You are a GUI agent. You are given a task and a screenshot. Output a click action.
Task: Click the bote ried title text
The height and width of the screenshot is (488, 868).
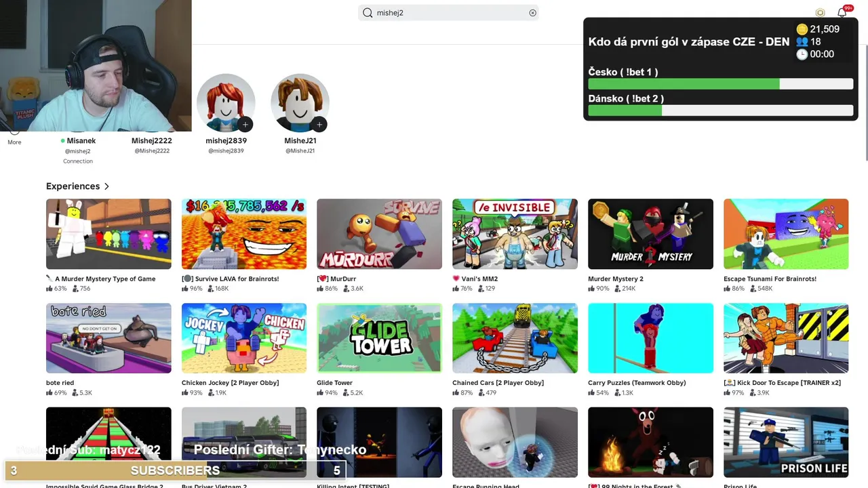tap(60, 383)
